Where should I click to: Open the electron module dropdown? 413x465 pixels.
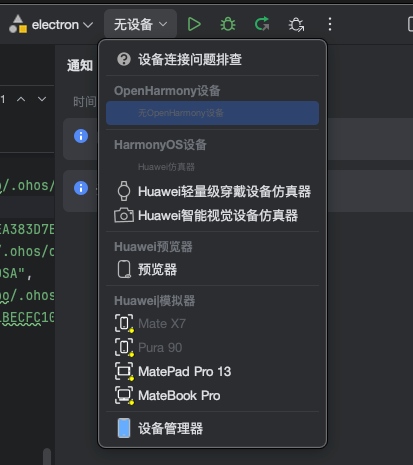pyautogui.click(x=51, y=25)
